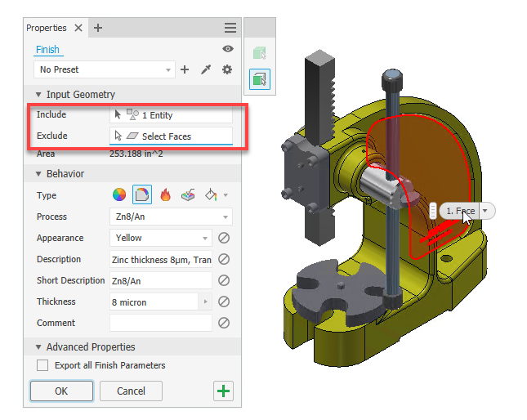This screenshot has width=527, height=420.
Task: Click the OK button
Action: [61, 391]
